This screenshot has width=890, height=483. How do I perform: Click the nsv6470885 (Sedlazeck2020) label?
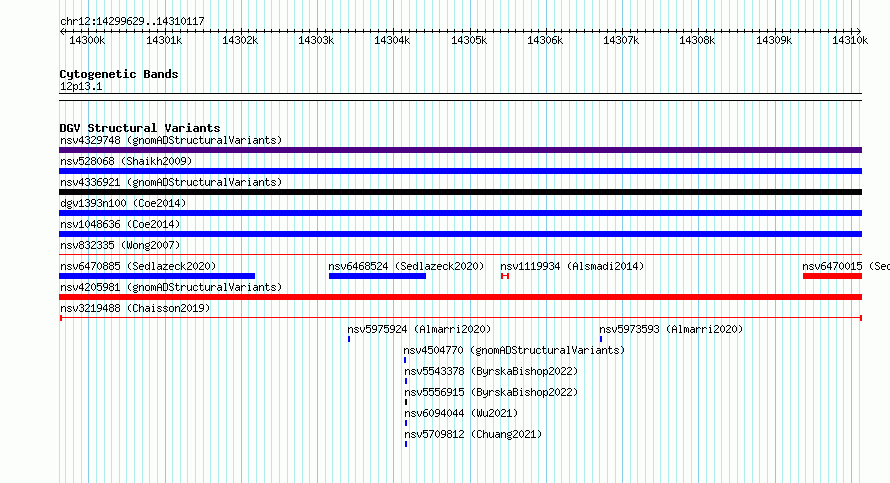click(x=138, y=266)
